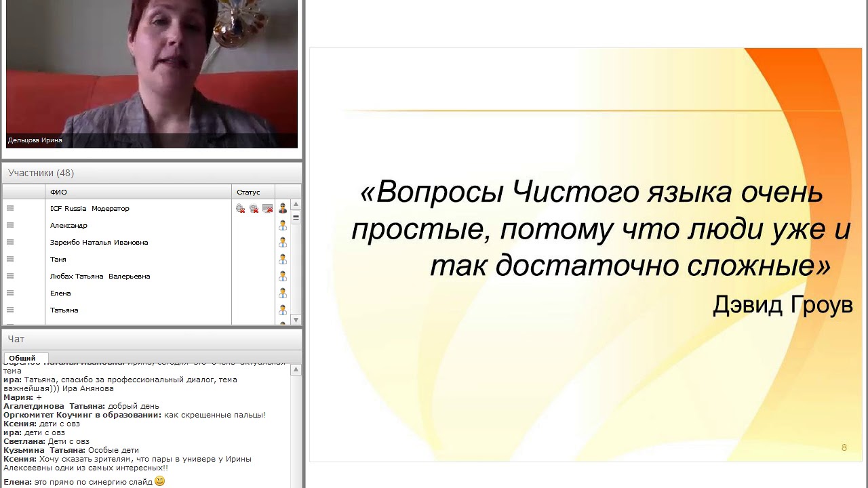The height and width of the screenshot is (488, 868).
Task: Click the participants list scroll-up arrow
Action: coord(296,204)
